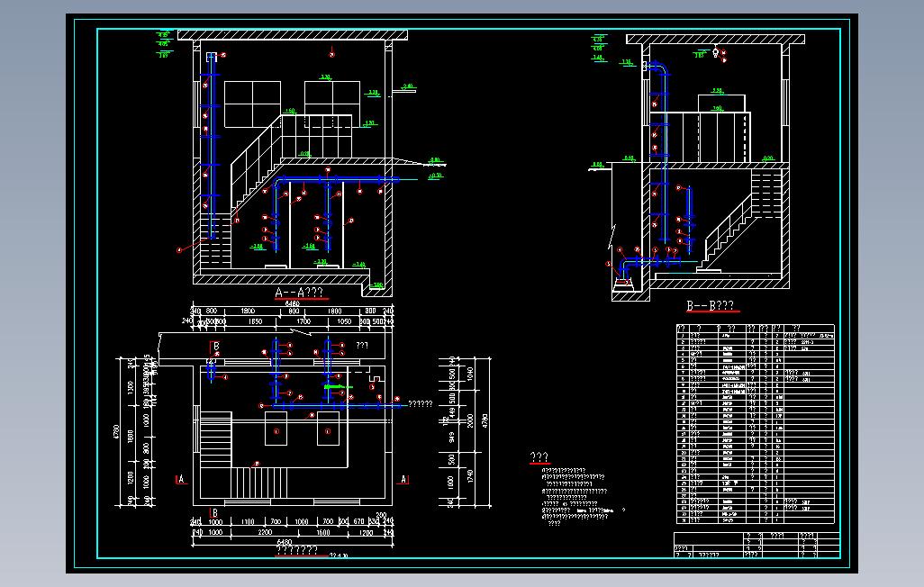The image size is (924, 587).
Task: Click the 1100 dimension below the plan
Action: (248, 521)
